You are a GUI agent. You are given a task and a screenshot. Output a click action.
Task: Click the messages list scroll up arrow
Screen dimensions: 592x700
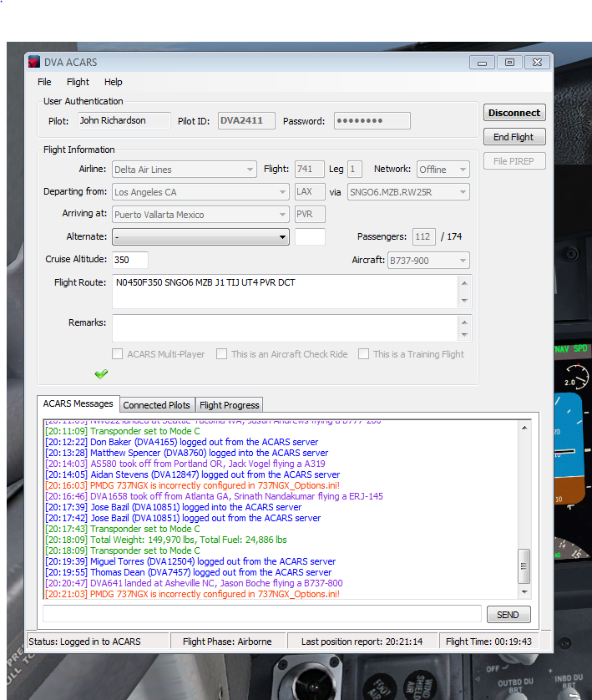coord(524,428)
